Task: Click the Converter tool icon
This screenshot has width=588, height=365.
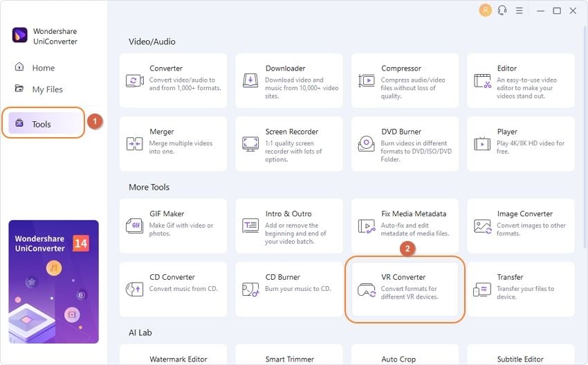Action: [x=135, y=81]
